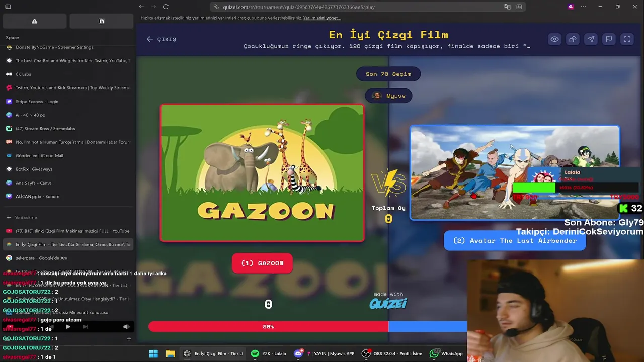
Task: Go to previous track in sidebar mini player
Action: pyautogui.click(x=51, y=327)
